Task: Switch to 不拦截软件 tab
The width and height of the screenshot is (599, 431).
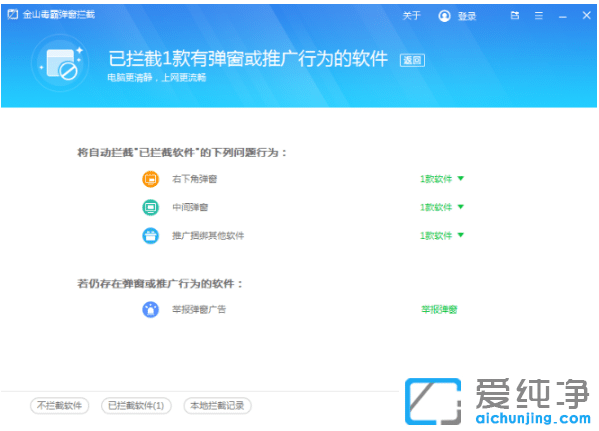Action: (x=60, y=405)
